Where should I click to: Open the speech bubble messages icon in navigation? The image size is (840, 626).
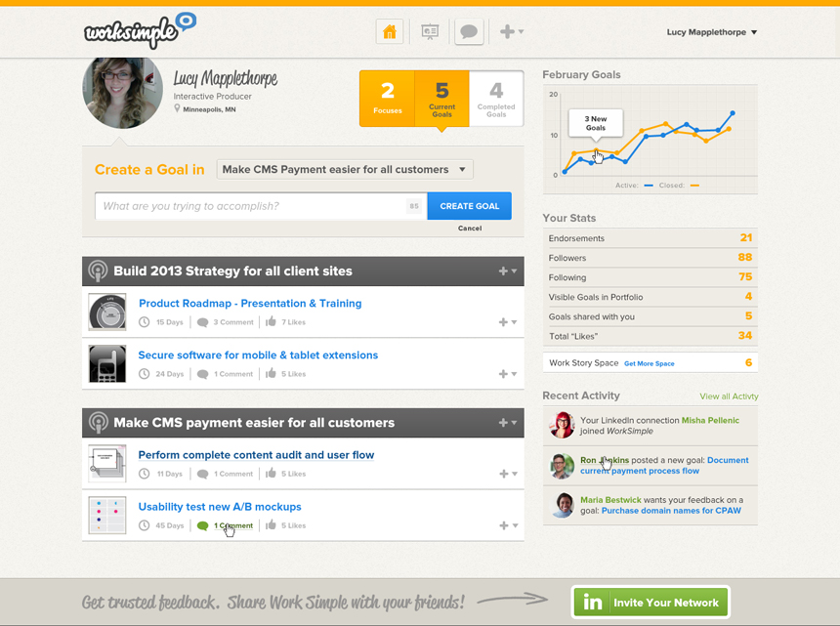[469, 32]
